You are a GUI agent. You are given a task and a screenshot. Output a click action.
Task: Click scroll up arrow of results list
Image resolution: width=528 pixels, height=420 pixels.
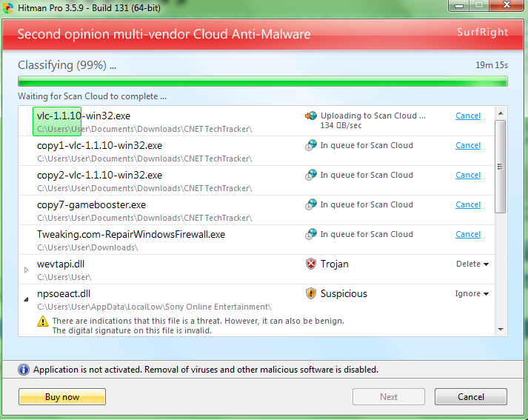coord(501,113)
